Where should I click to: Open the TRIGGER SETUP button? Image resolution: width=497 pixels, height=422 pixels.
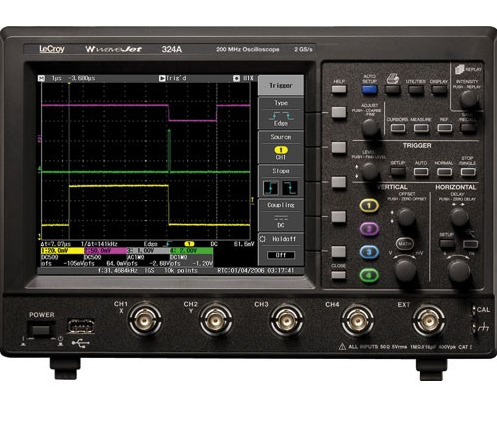(398, 172)
